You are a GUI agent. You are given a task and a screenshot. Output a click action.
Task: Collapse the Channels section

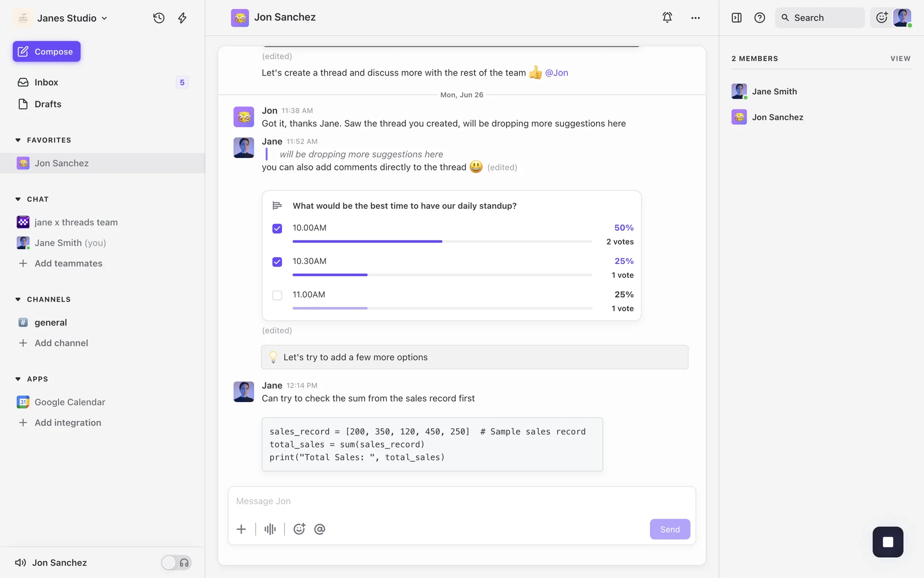point(18,299)
